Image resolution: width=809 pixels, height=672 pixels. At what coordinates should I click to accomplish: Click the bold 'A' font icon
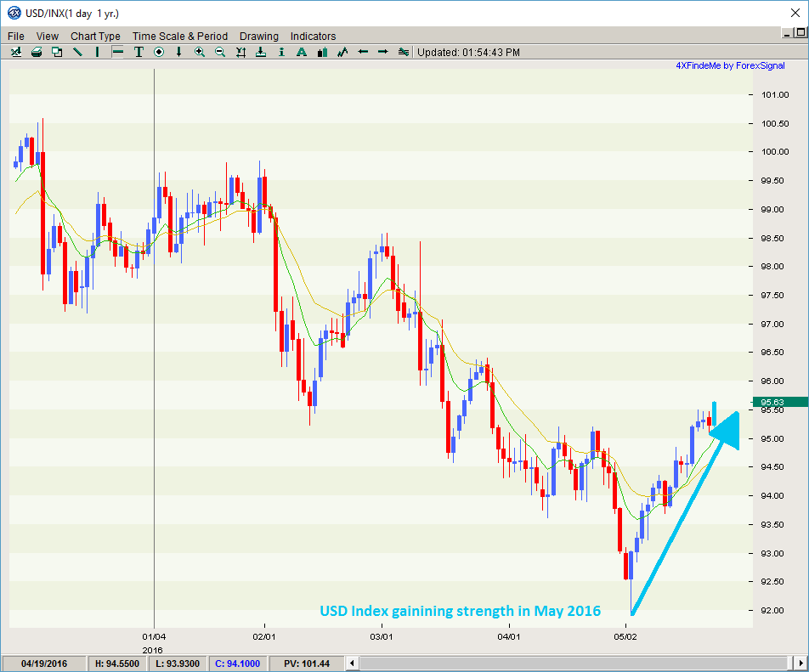pyautogui.click(x=302, y=52)
